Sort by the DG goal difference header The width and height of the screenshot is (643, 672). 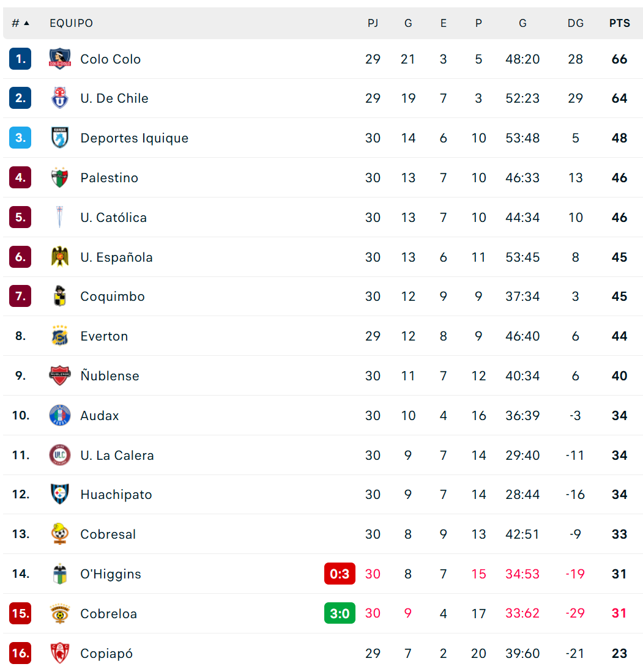point(575,23)
